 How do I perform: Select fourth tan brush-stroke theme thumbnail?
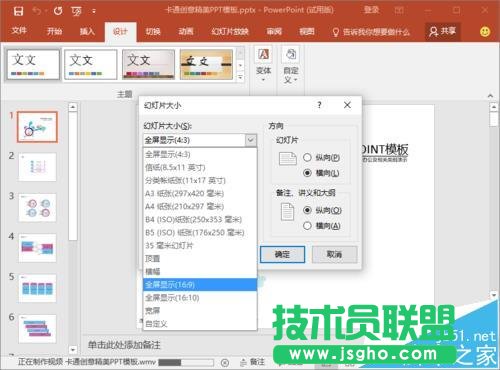pos(206,64)
